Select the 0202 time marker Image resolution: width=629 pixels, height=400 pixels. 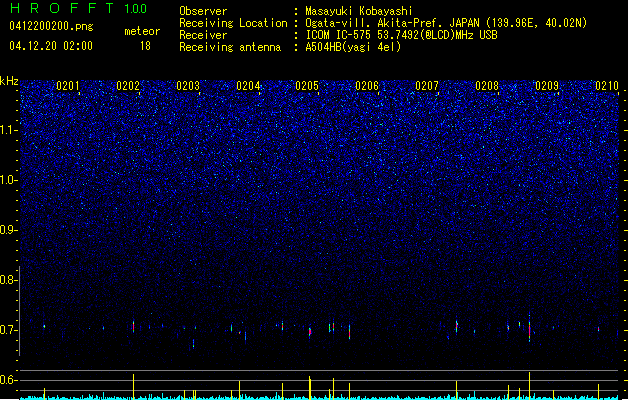[x=128, y=86]
